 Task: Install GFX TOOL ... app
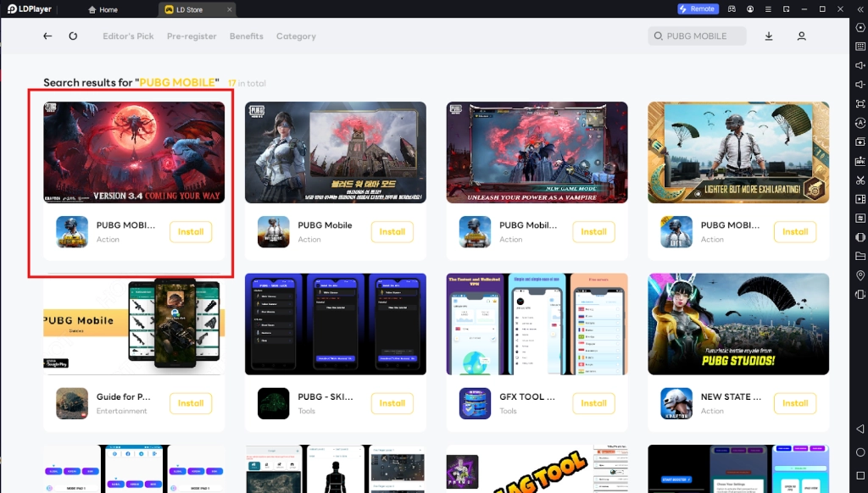pos(593,403)
